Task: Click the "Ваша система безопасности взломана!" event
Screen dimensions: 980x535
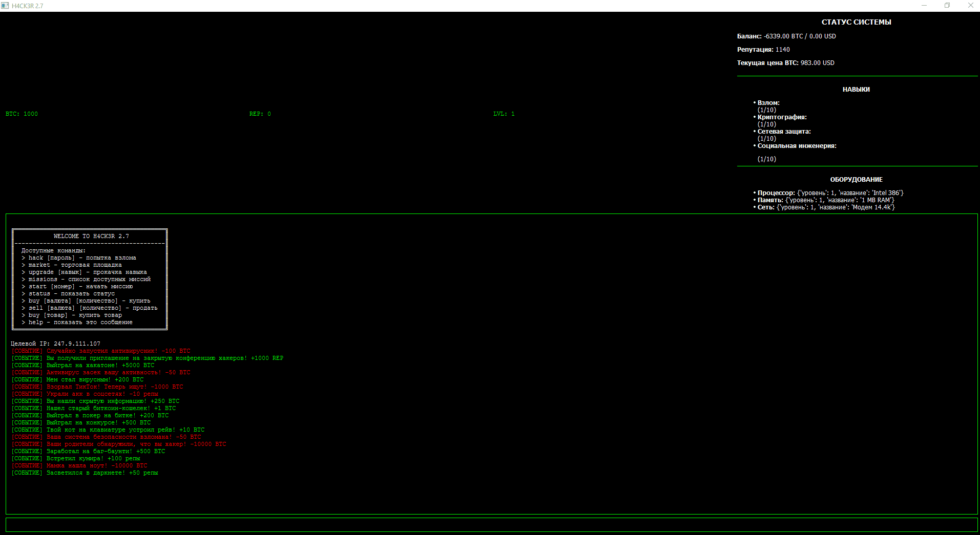Action: click(106, 437)
